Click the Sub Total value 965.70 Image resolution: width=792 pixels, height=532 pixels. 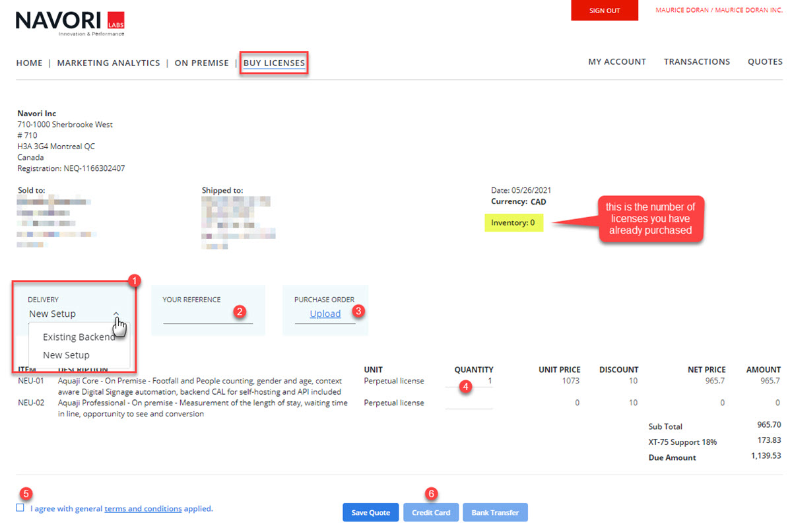tap(769, 425)
